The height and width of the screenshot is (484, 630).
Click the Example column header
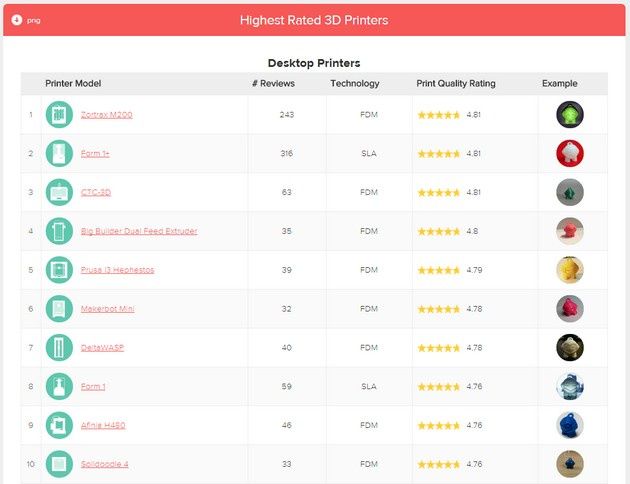(x=560, y=84)
